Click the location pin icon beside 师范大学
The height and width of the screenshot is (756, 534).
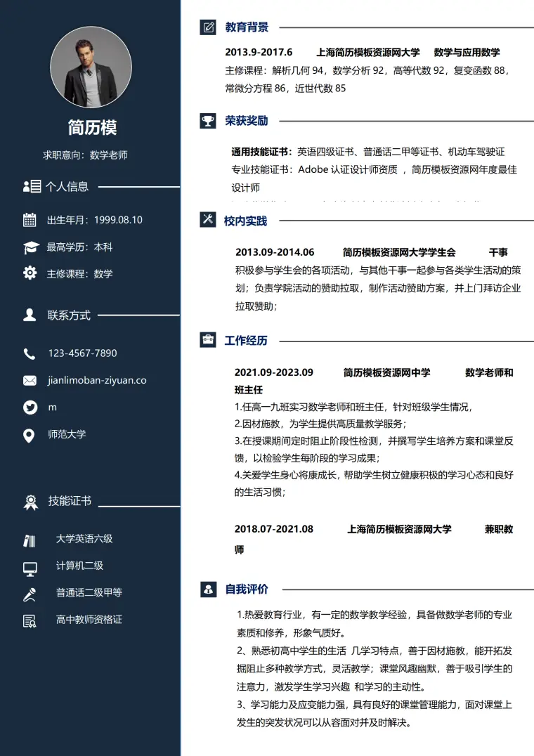click(x=29, y=436)
